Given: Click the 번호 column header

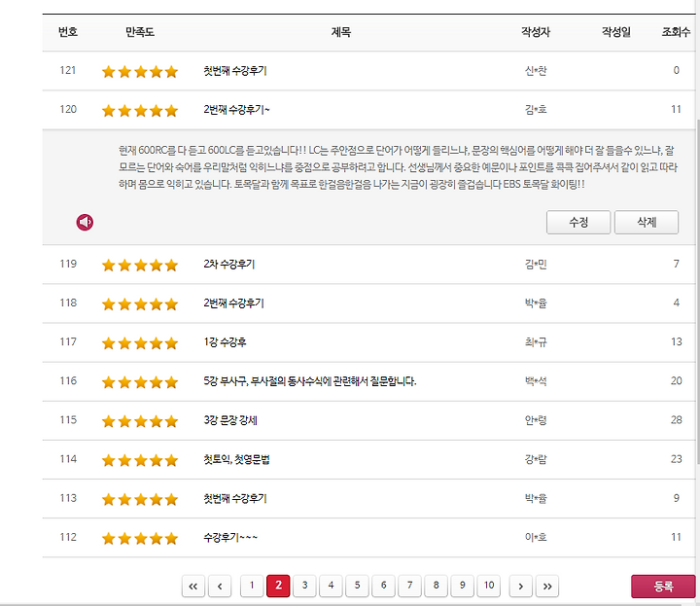Looking at the screenshot, I should pos(68,32).
